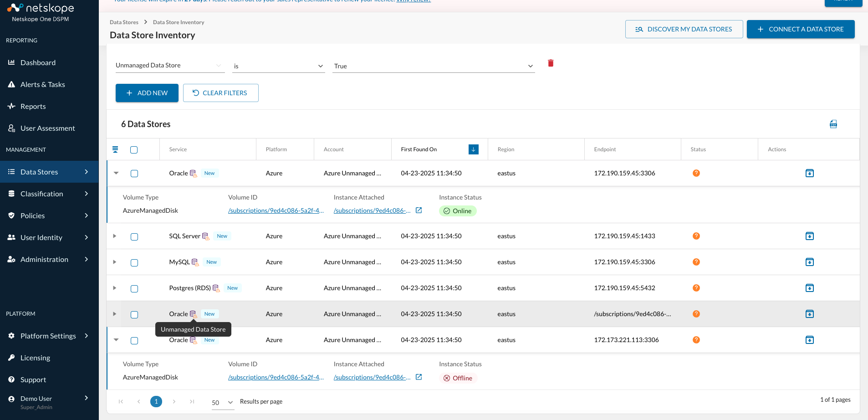Expand the SQL Server row details
Viewport: 868px width, 420px height.
click(x=115, y=236)
